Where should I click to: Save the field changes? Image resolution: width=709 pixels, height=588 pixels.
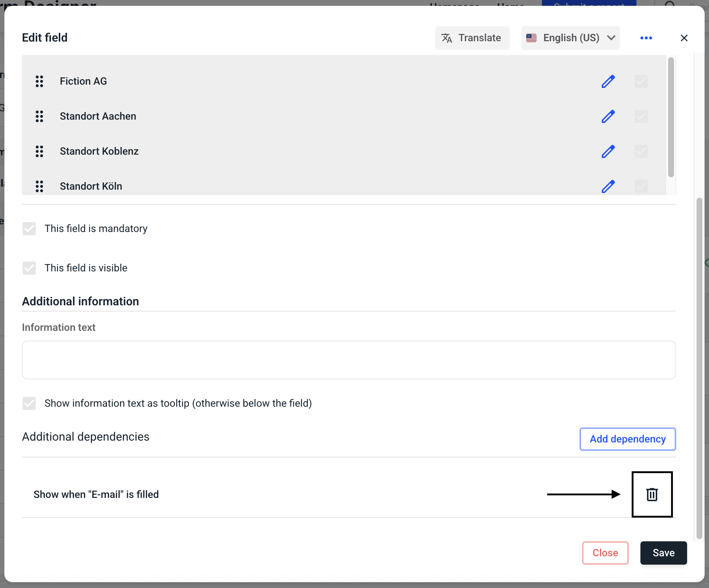click(x=663, y=553)
